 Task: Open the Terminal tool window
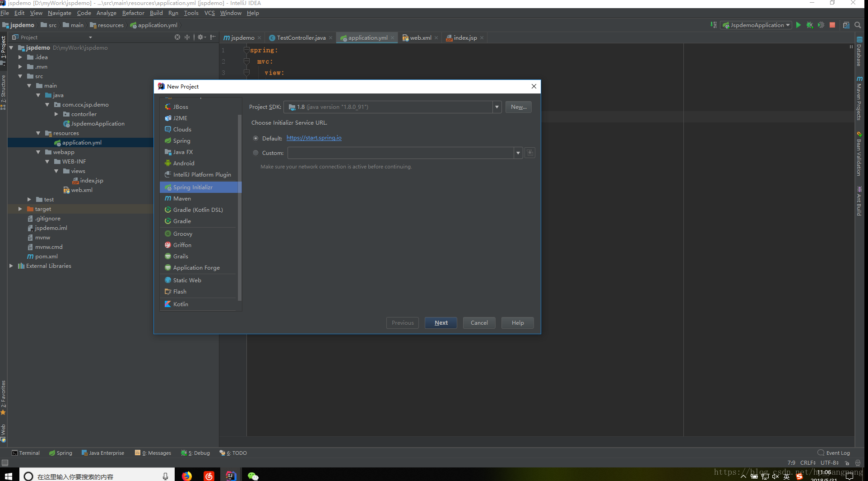[26, 453]
